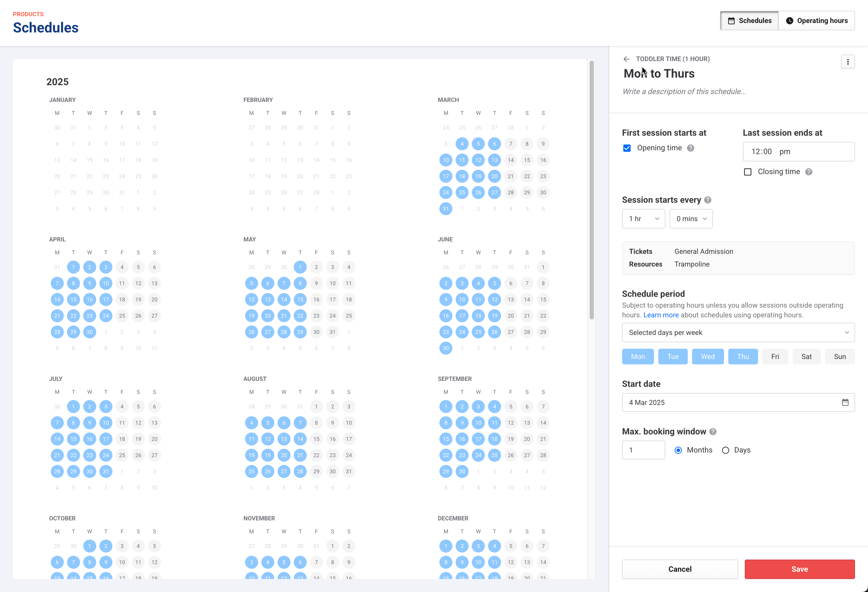Click the back arrow next to Toddler Time
This screenshot has height=592, width=868.
[626, 59]
